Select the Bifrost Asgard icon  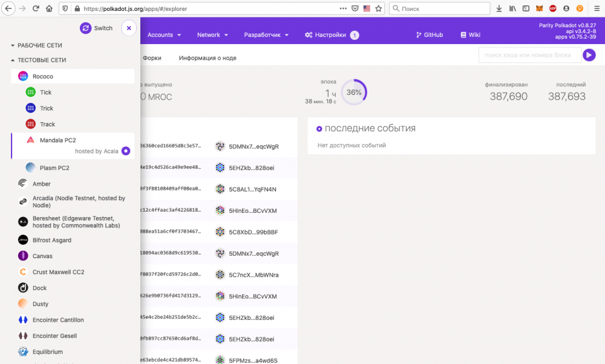(x=23, y=240)
